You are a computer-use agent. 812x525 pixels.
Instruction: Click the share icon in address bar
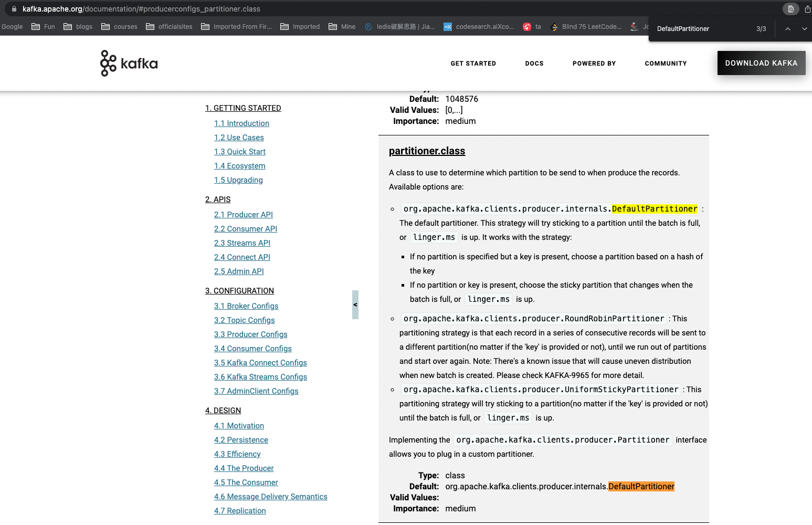click(807, 9)
